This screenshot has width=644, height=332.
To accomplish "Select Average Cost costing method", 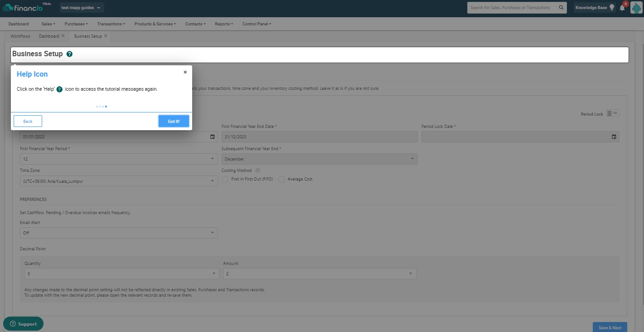I will click(282, 180).
